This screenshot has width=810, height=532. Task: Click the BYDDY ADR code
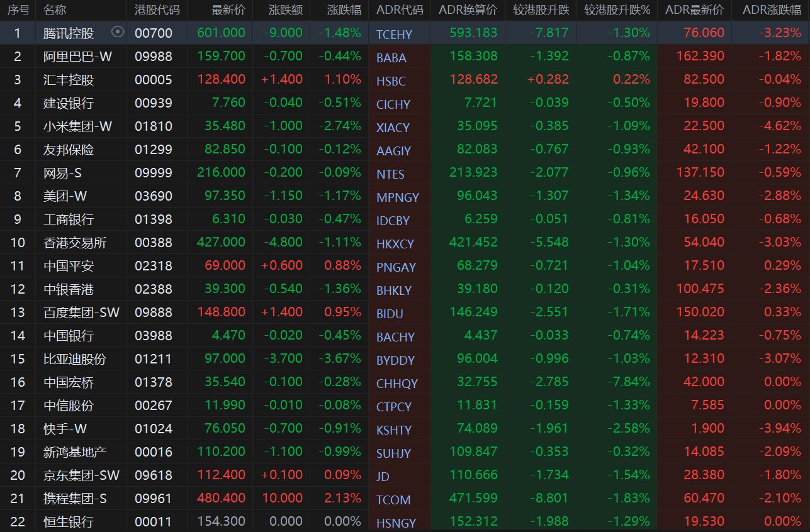pyautogui.click(x=396, y=360)
